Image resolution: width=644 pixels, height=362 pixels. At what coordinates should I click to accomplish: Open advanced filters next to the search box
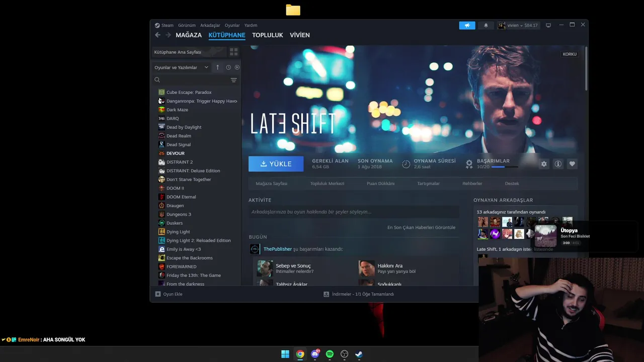[233, 80]
